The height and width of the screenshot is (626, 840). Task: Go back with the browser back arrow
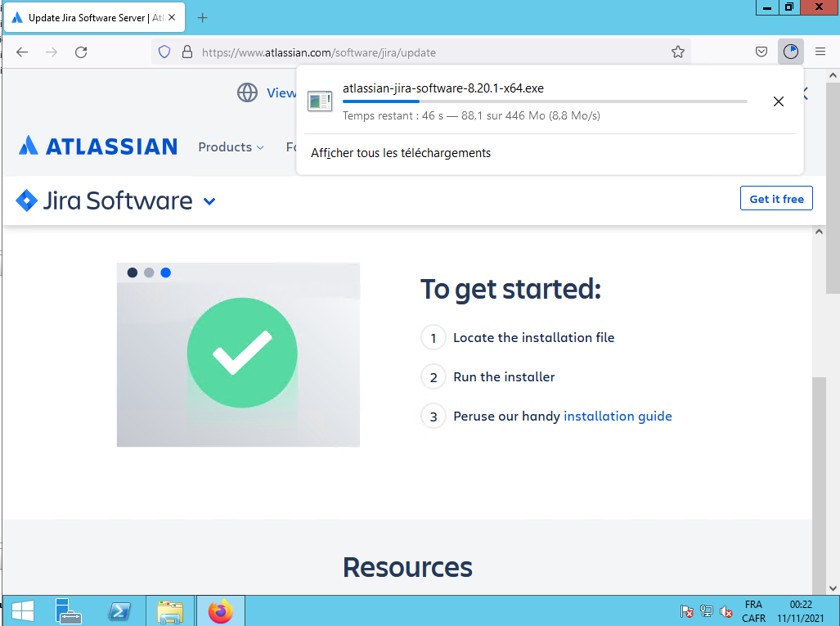click(x=22, y=52)
